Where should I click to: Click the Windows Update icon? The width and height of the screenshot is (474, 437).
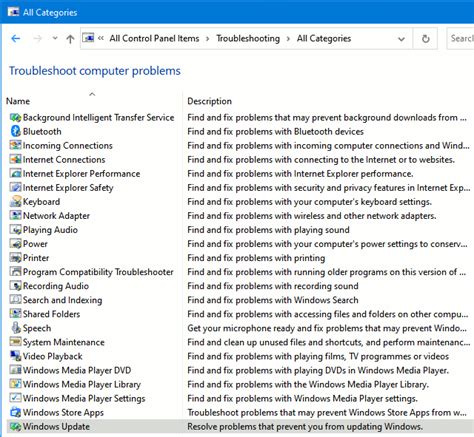(x=15, y=426)
